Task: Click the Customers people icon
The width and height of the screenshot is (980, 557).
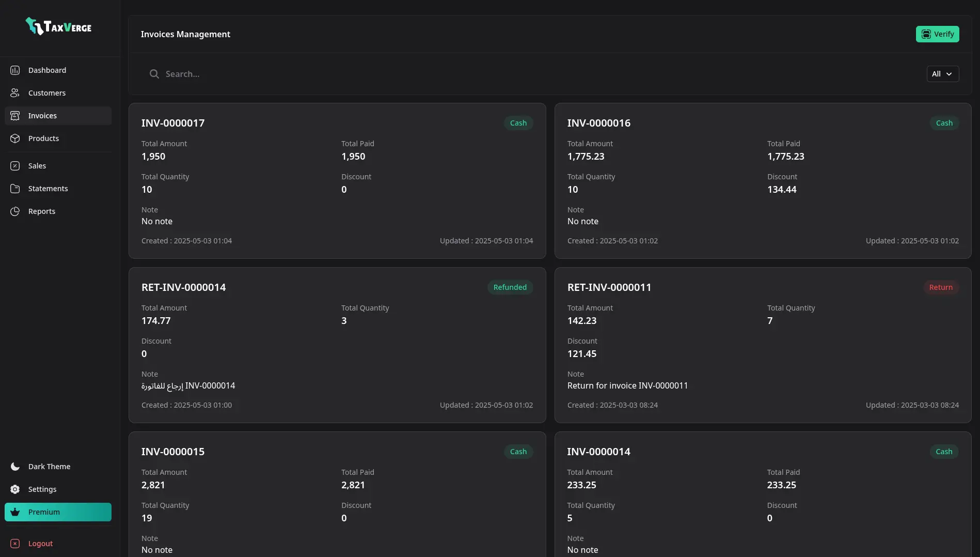Action: pyautogui.click(x=14, y=92)
